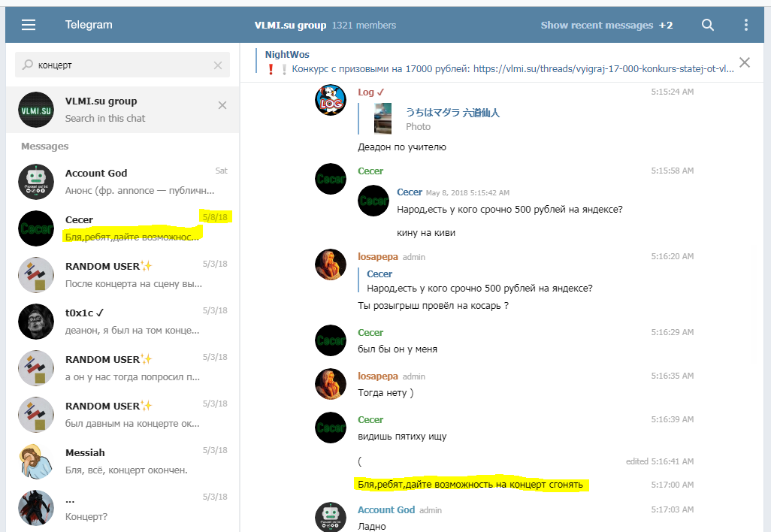The height and width of the screenshot is (532, 771).
Task: Click Account God robot avatar in results
Action: pos(36,182)
